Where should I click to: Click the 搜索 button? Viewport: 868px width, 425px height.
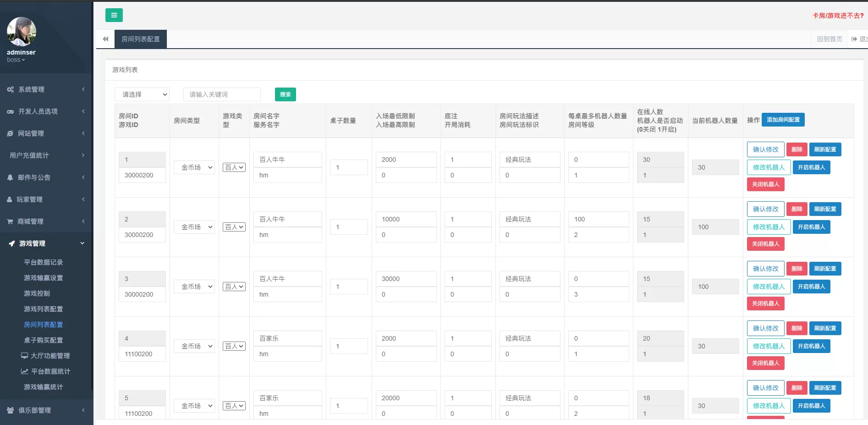(x=285, y=94)
